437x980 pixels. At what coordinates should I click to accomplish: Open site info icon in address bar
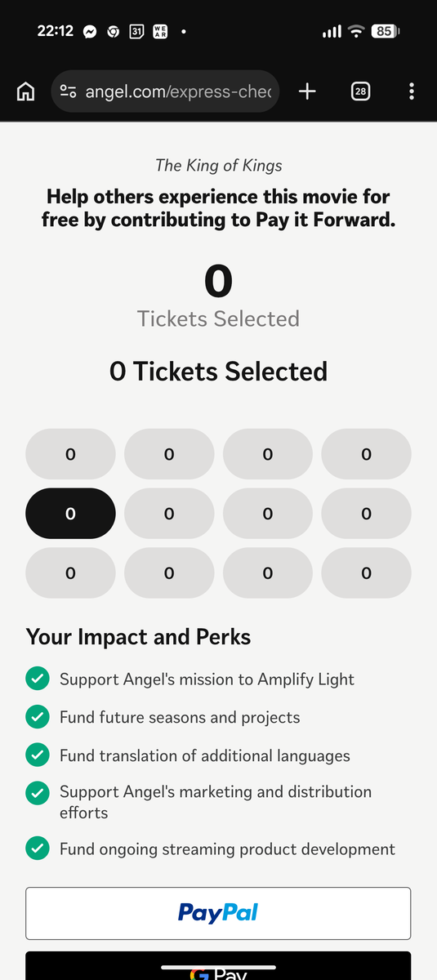pos(69,91)
